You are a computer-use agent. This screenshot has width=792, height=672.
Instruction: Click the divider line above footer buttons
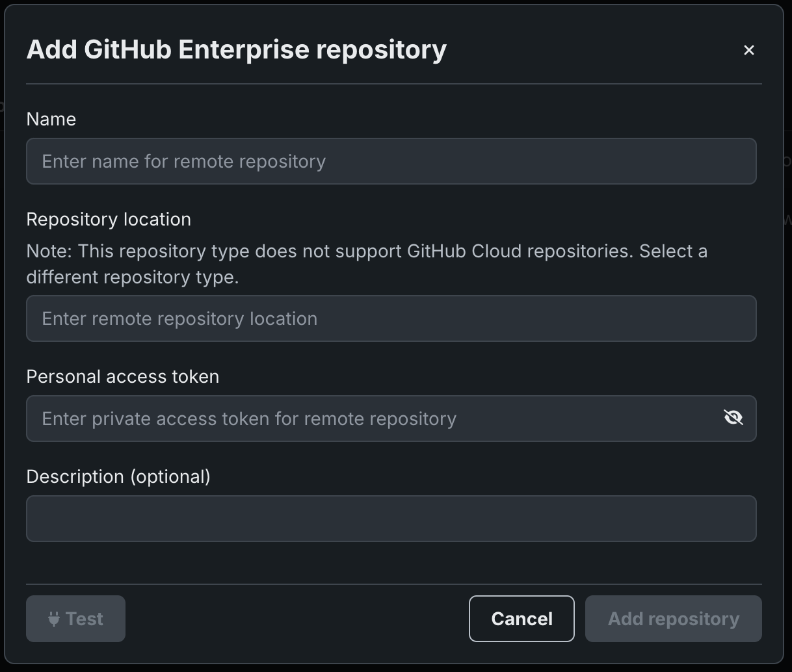[393, 584]
